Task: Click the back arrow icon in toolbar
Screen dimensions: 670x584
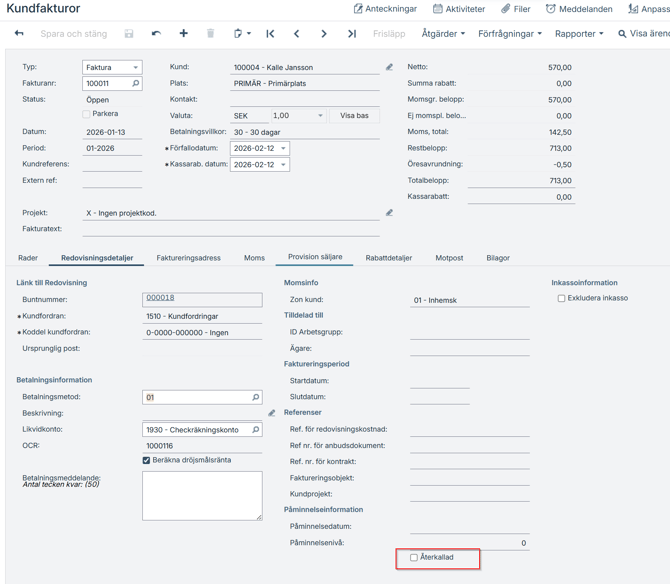Action: tap(19, 33)
